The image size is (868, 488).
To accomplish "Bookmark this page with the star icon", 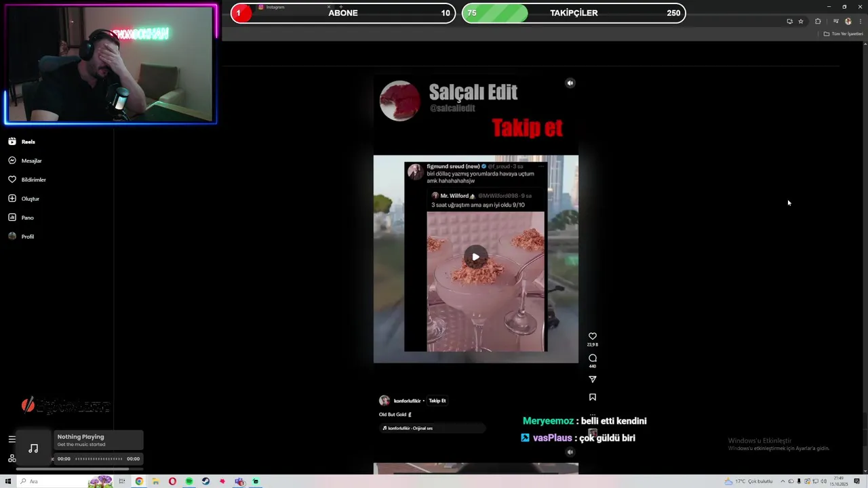I will [801, 22].
